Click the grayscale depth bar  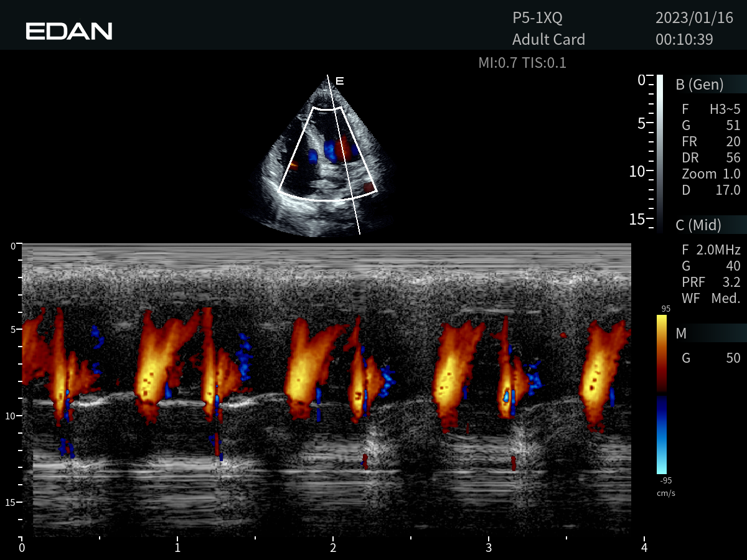click(x=659, y=153)
